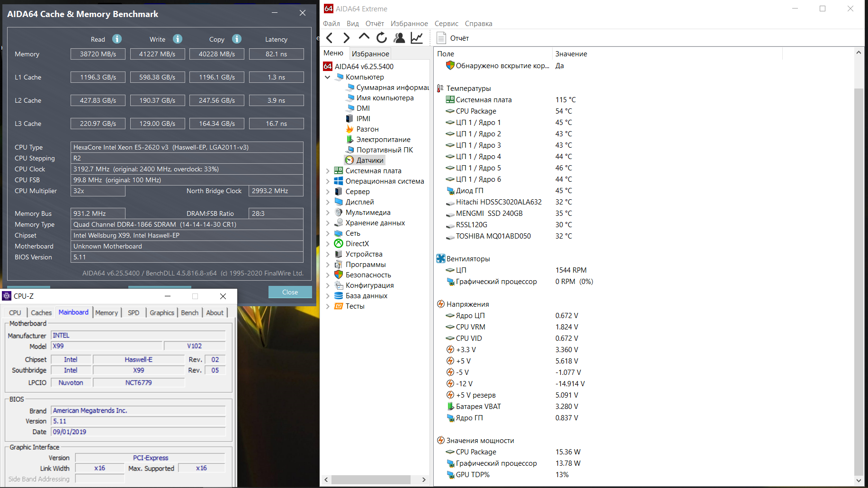Open the graph chart icon in AIDA64 toolbar
This screenshot has height=488, width=868.
click(x=417, y=38)
